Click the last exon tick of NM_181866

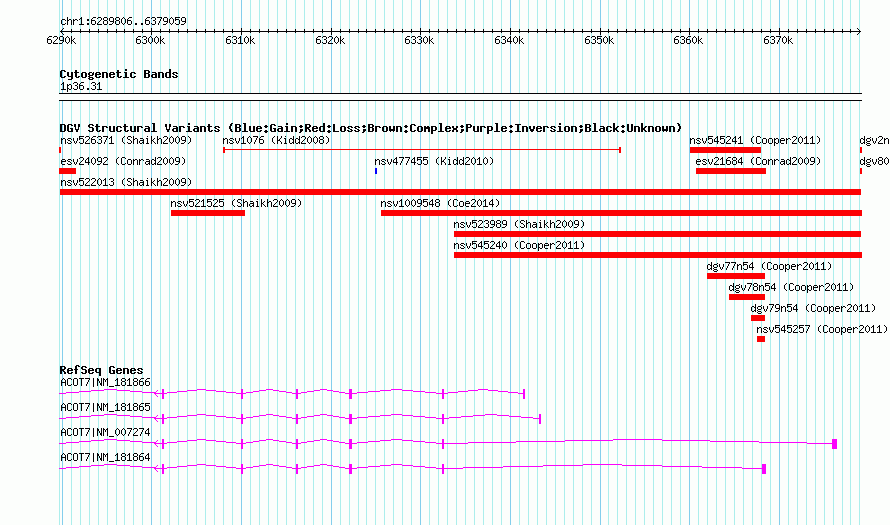pos(524,394)
